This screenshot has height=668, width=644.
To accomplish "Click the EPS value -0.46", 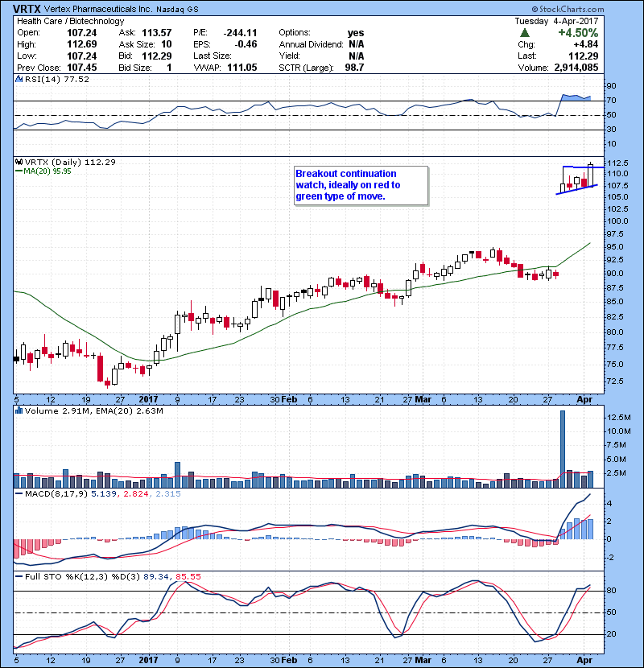I will pyautogui.click(x=246, y=44).
